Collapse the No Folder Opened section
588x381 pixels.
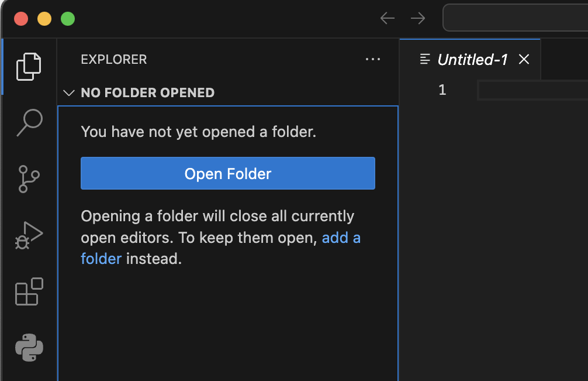point(69,92)
